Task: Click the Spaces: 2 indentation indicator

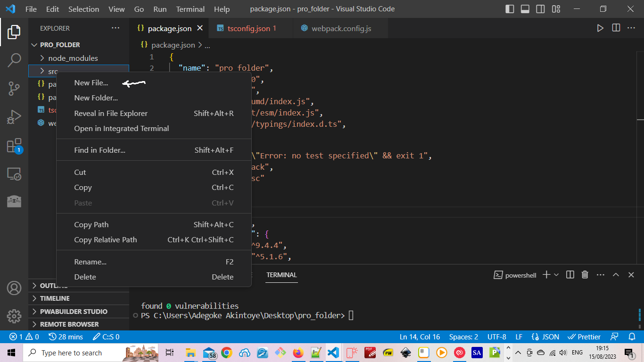Action: pyautogui.click(x=463, y=337)
